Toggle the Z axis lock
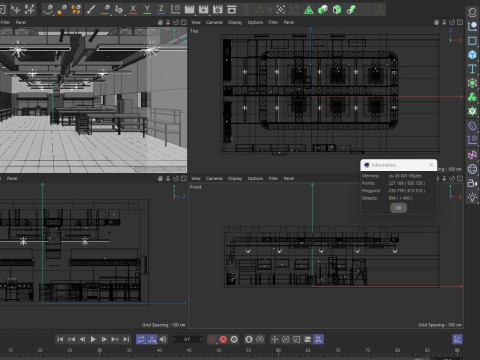Viewport: 480px width, 360px height. coord(161,9)
